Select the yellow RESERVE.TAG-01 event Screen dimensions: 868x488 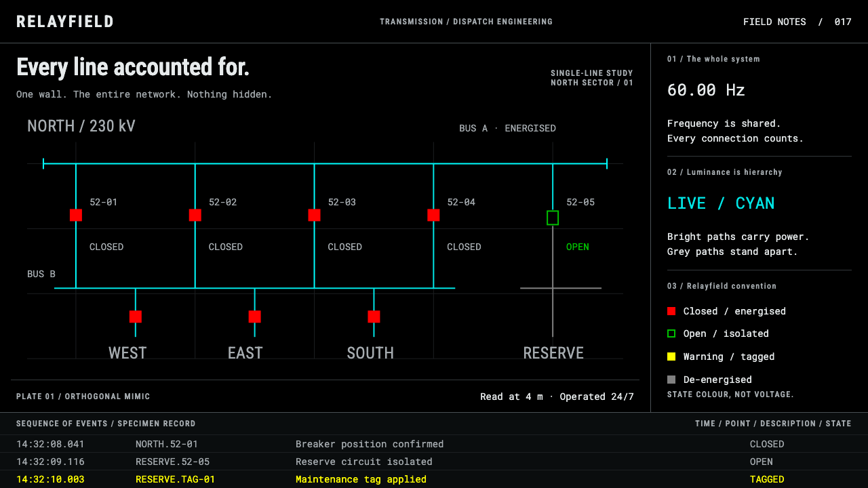click(434, 479)
